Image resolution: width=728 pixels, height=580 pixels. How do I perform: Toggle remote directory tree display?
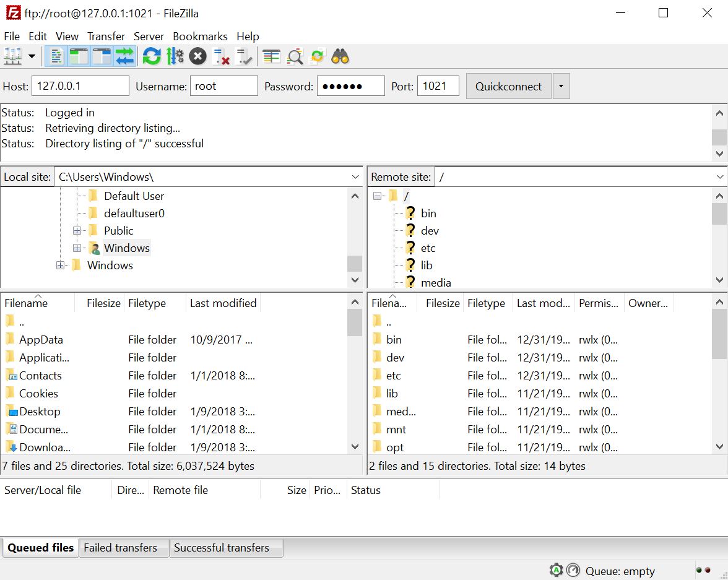click(102, 57)
